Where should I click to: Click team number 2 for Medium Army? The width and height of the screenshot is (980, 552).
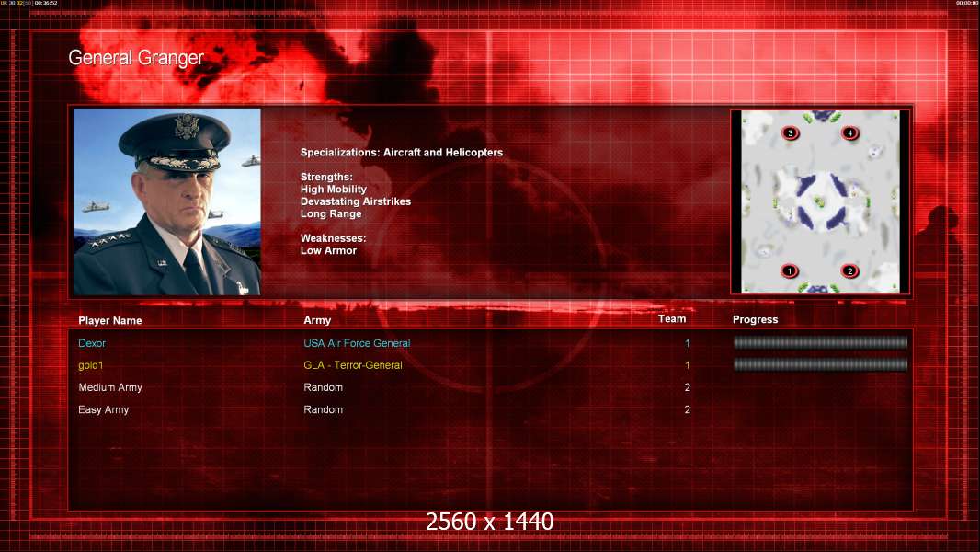point(688,387)
